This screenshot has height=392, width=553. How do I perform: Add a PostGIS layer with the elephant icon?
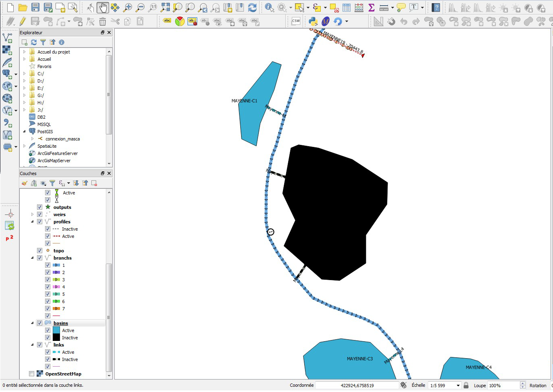pyautogui.click(x=7, y=74)
